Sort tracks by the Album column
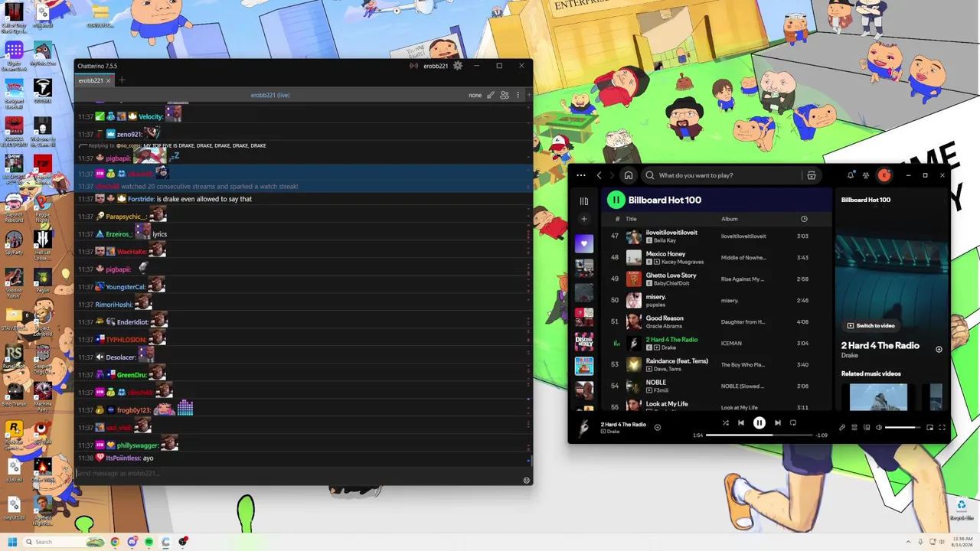Image resolution: width=980 pixels, height=551 pixels. coord(730,219)
